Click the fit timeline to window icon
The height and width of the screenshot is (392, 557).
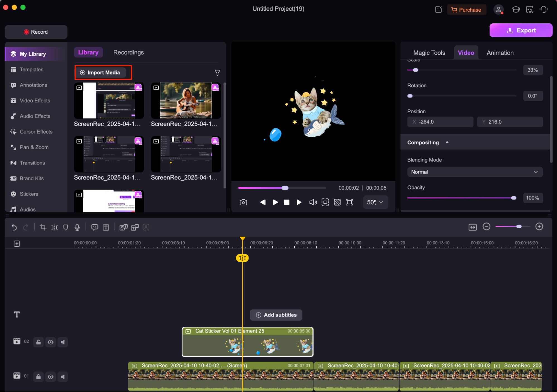(x=473, y=227)
